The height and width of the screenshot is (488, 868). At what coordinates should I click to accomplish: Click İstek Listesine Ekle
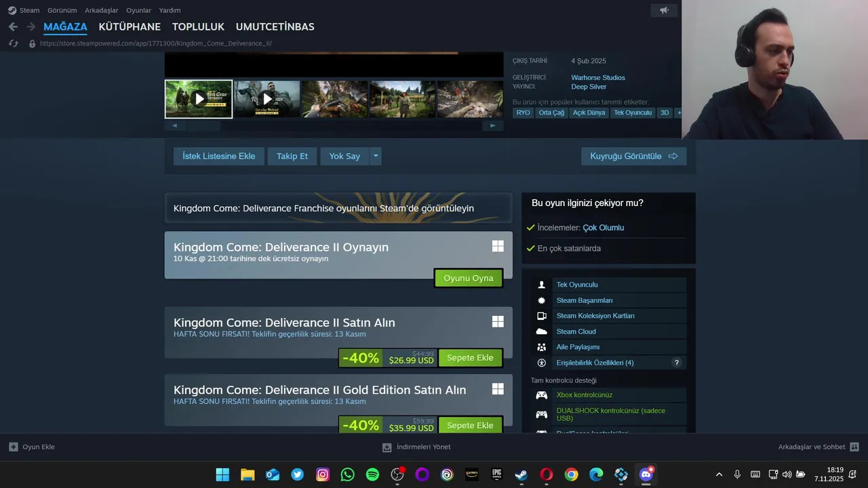219,157
